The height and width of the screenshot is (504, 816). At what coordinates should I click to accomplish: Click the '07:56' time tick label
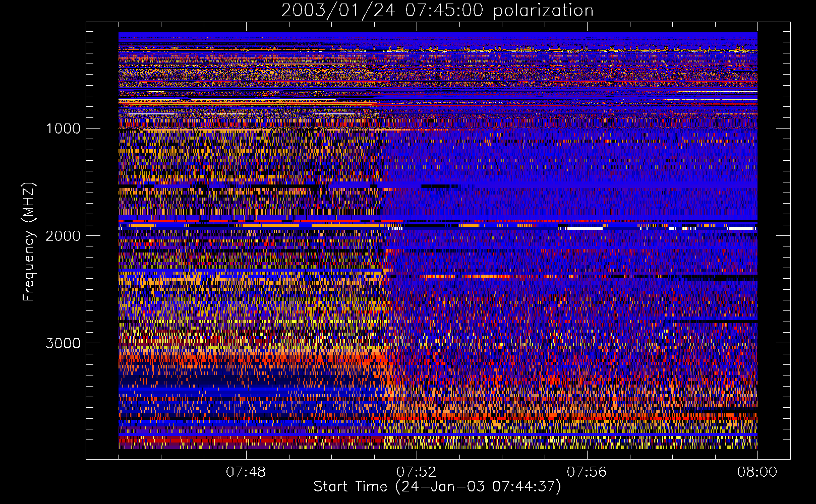pos(587,472)
